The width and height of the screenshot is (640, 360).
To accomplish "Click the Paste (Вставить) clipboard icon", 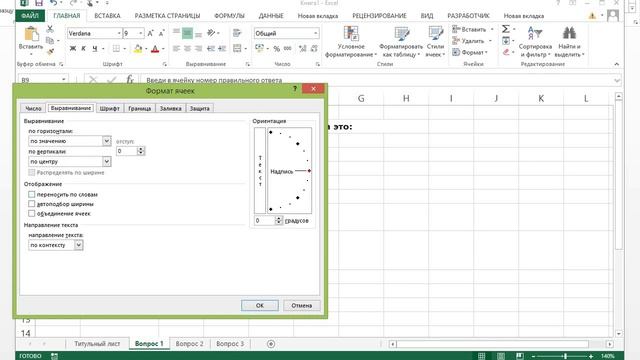I will pos(31,34).
